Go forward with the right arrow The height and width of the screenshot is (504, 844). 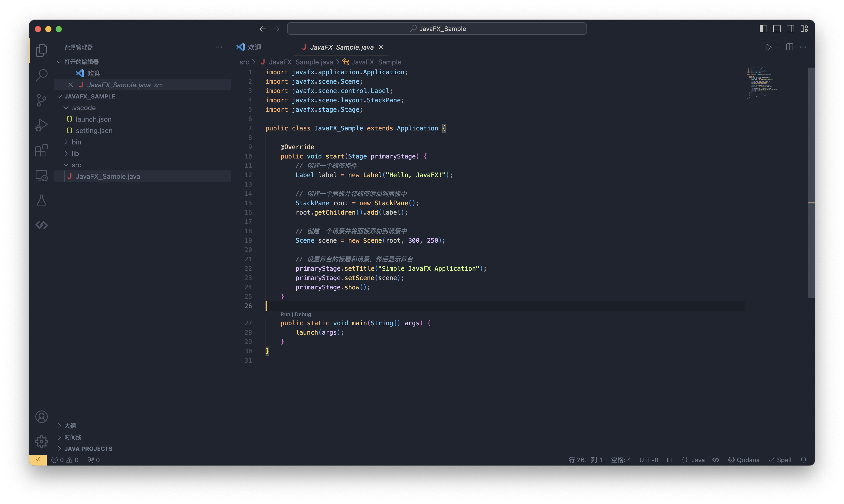coord(276,29)
